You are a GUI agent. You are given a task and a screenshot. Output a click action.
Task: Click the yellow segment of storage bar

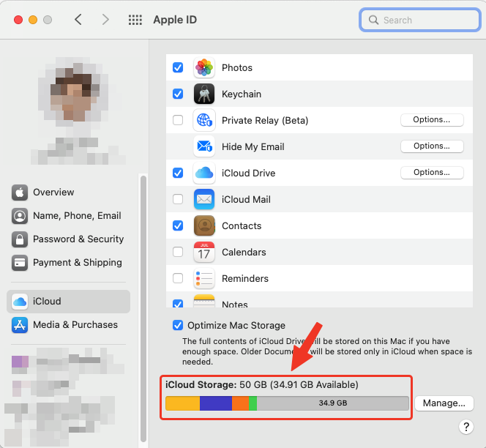click(x=182, y=403)
